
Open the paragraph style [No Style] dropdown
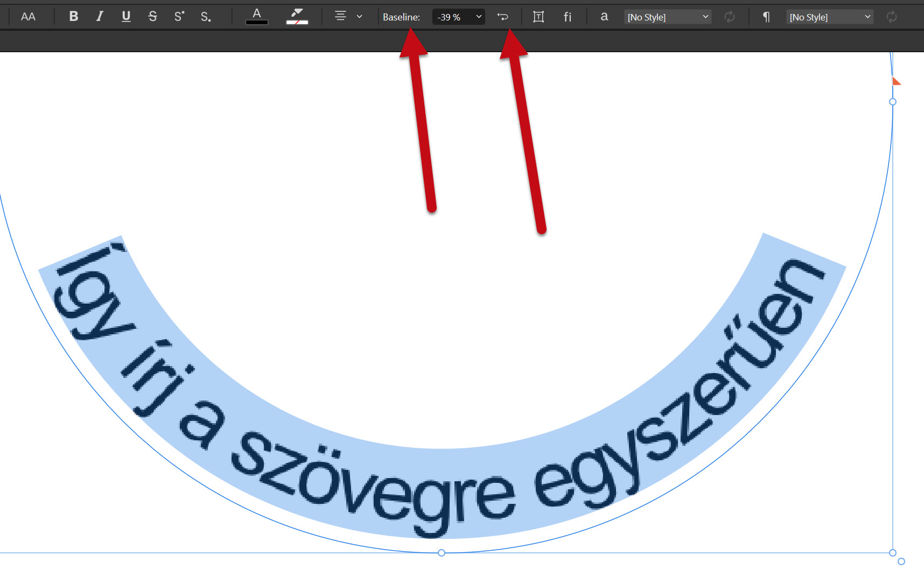point(829,17)
